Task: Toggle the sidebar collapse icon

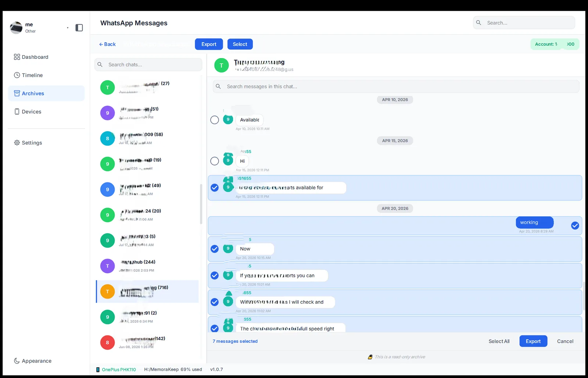Action: point(79,28)
